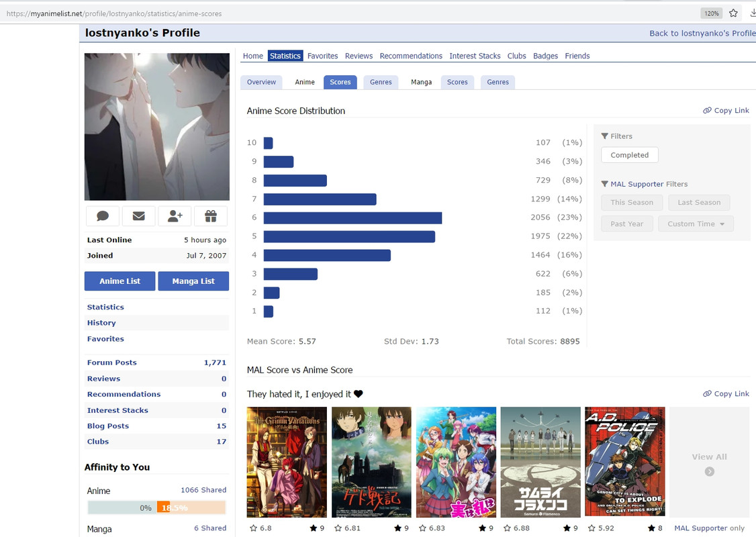Click the View All tile
756x537 pixels.
coord(709,462)
